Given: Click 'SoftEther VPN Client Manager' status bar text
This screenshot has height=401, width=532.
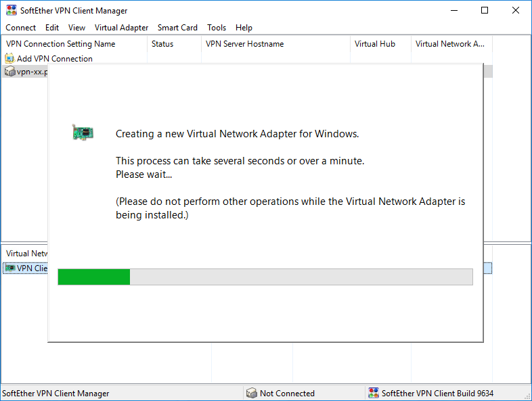Looking at the screenshot, I should [x=56, y=393].
